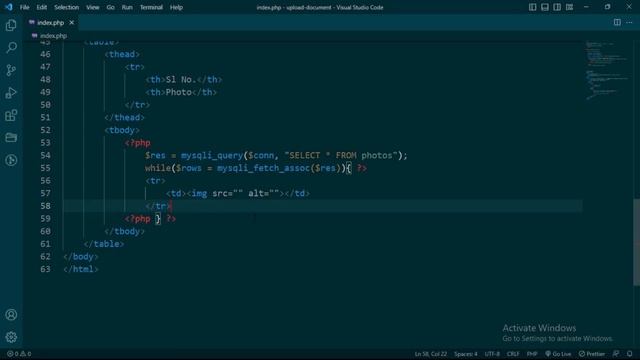
Task: Open the Customize Layout icon
Action: click(569, 7)
